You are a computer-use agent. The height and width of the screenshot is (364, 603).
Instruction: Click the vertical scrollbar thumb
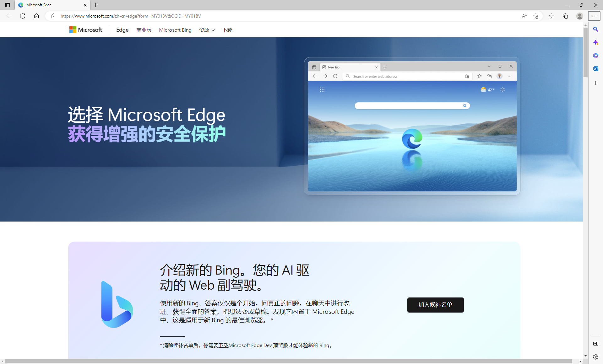[585, 52]
